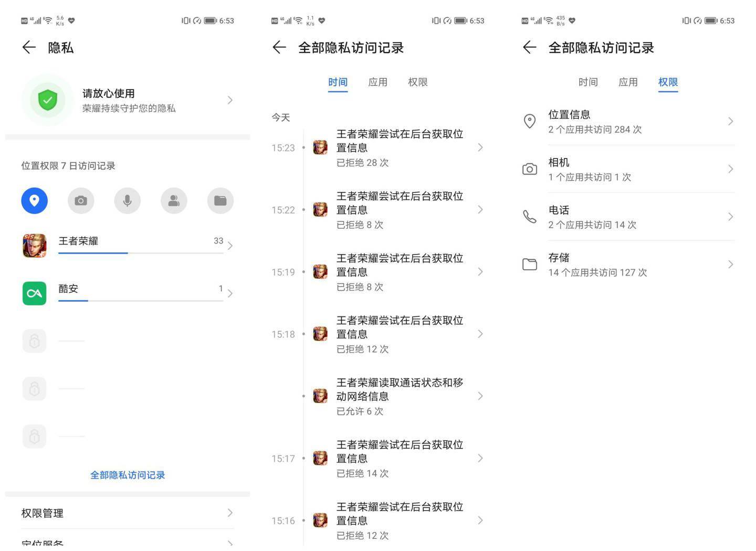Tap the green shield icon under 隐私
756x551 pixels.
(47, 100)
